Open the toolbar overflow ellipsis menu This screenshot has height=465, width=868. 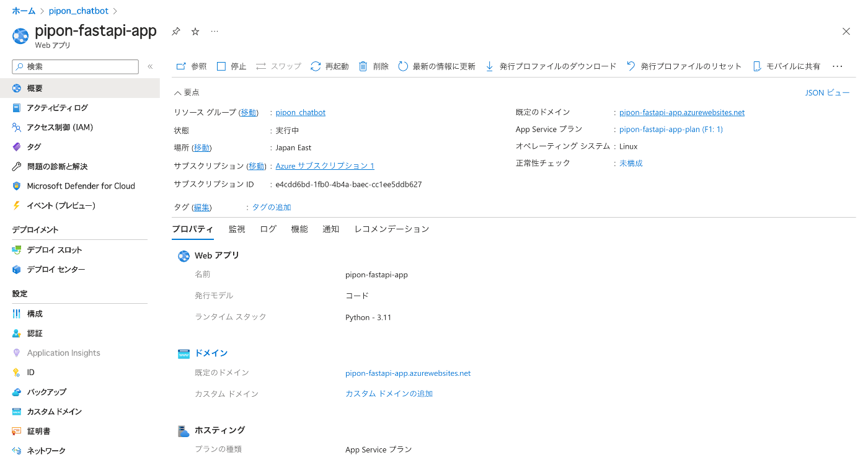coord(838,66)
